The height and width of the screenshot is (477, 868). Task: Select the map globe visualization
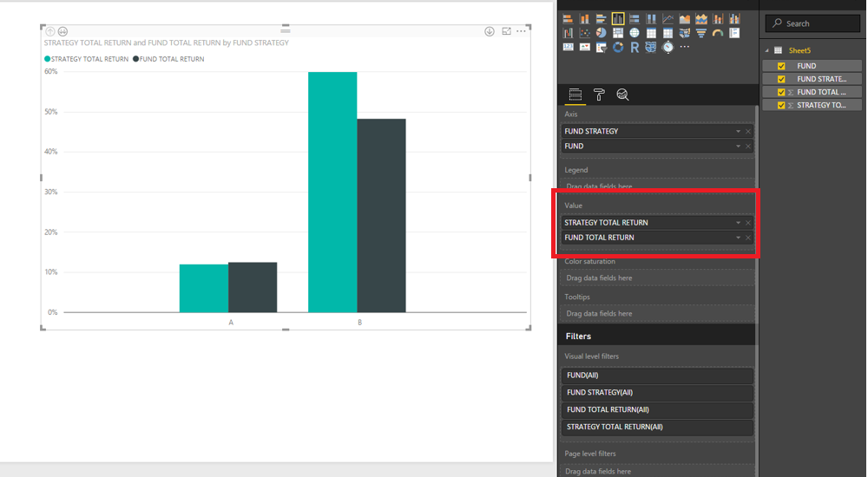635,33
